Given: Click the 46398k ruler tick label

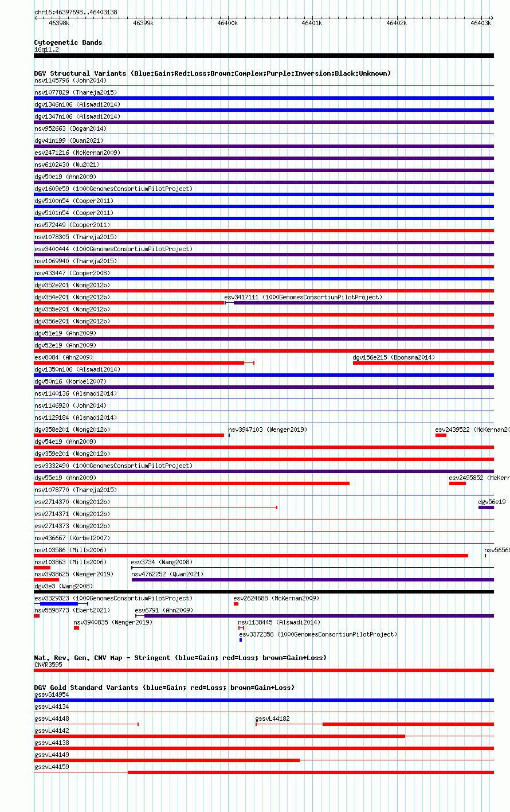Looking at the screenshot, I should point(59,23).
